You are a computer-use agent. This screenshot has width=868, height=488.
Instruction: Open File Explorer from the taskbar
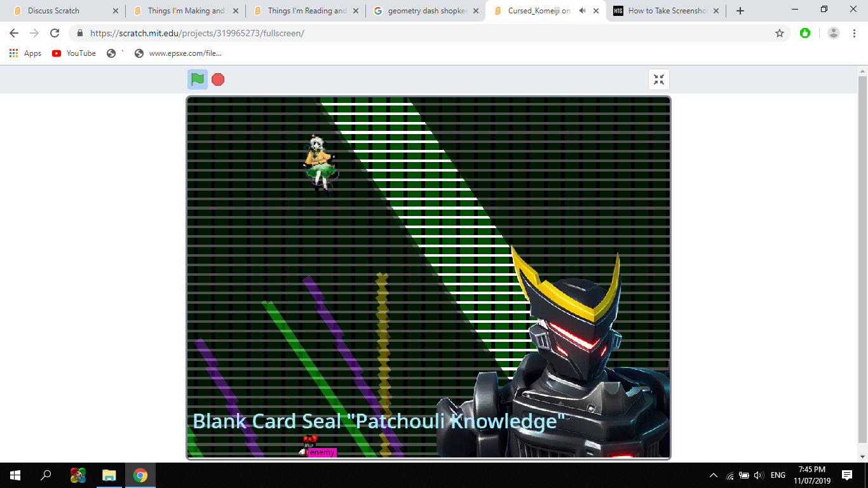pos(109,475)
